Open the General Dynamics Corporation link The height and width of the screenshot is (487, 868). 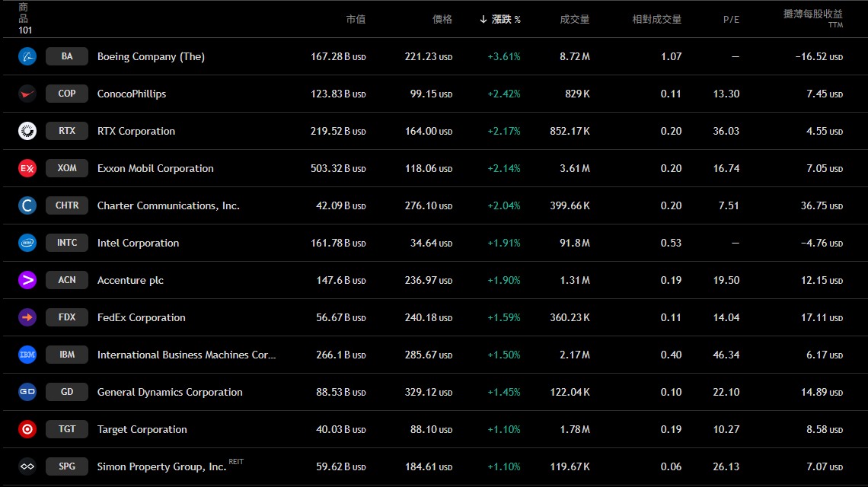pos(170,392)
